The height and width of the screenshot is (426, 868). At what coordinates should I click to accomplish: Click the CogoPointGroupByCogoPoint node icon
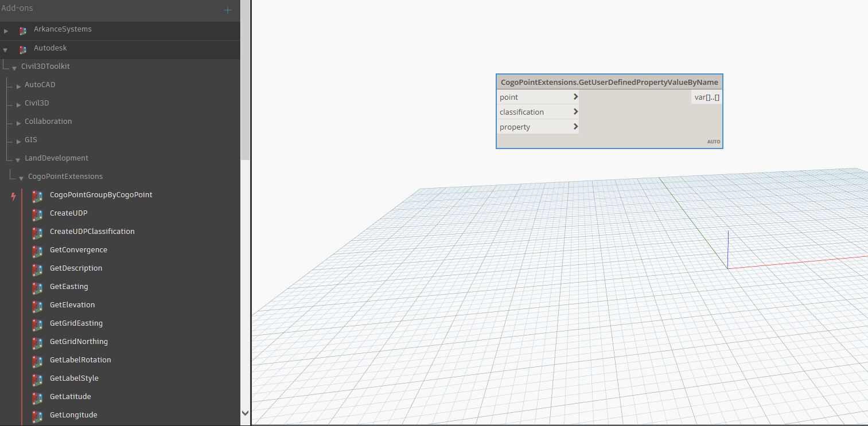coord(37,196)
